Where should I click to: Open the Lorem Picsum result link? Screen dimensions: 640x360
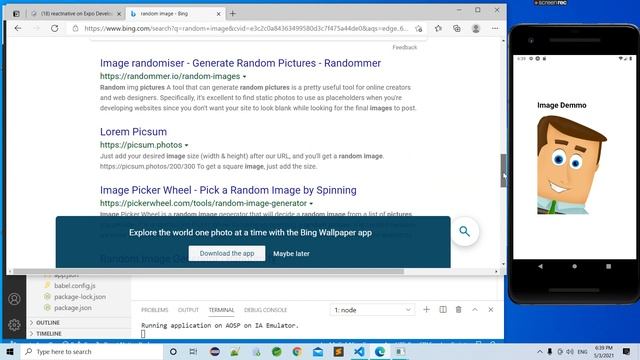[x=133, y=132]
